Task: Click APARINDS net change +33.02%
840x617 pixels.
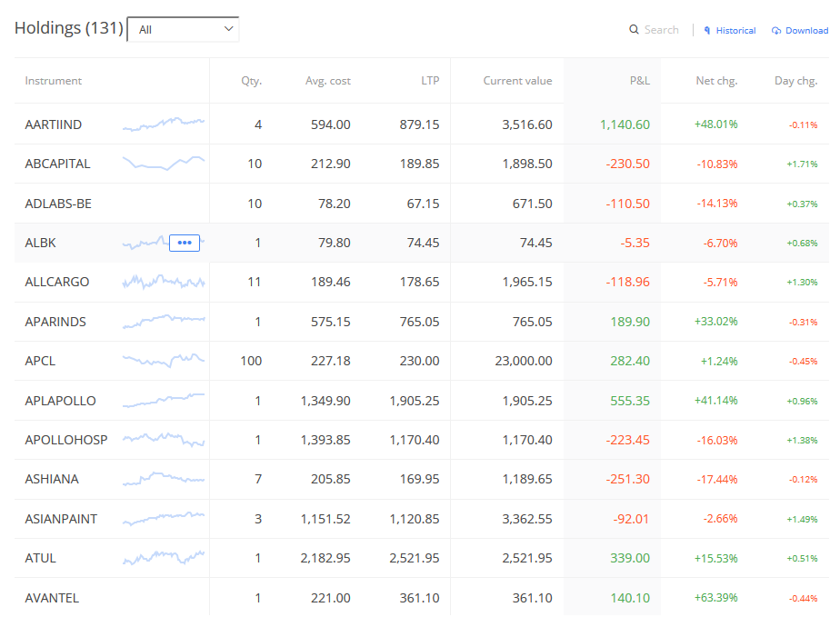Action: coord(715,322)
